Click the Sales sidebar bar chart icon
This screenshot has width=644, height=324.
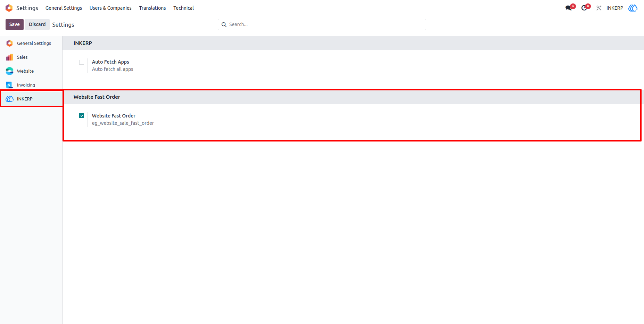(x=10, y=57)
